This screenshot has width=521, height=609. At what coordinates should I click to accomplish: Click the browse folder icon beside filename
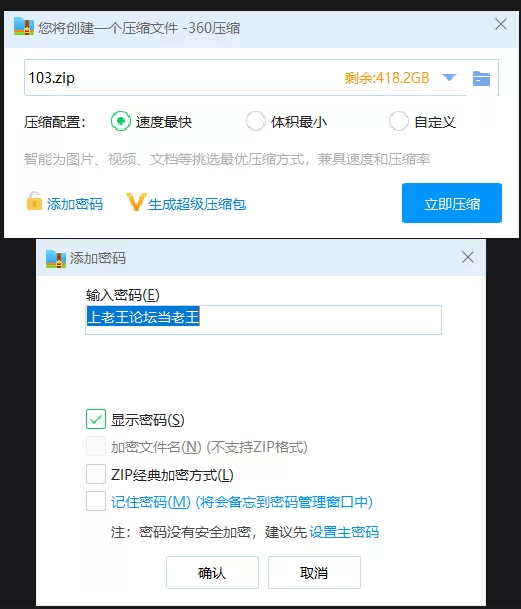point(481,78)
